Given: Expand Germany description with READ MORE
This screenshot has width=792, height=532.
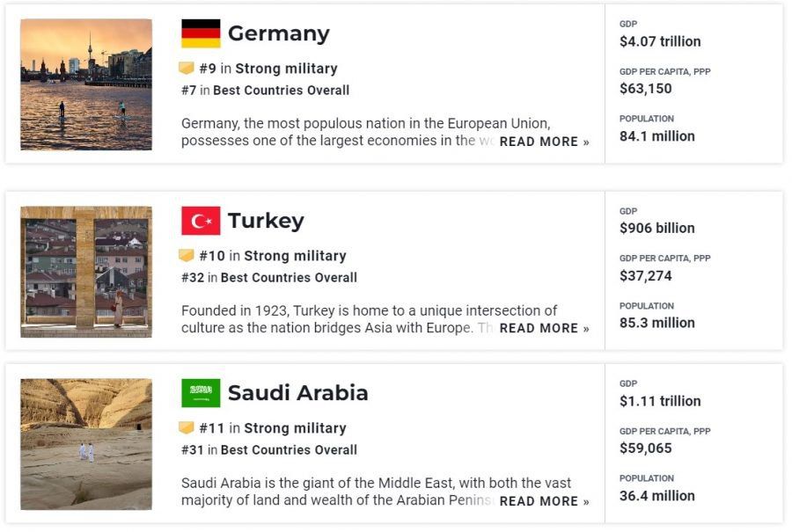Looking at the screenshot, I should pyautogui.click(x=544, y=142).
